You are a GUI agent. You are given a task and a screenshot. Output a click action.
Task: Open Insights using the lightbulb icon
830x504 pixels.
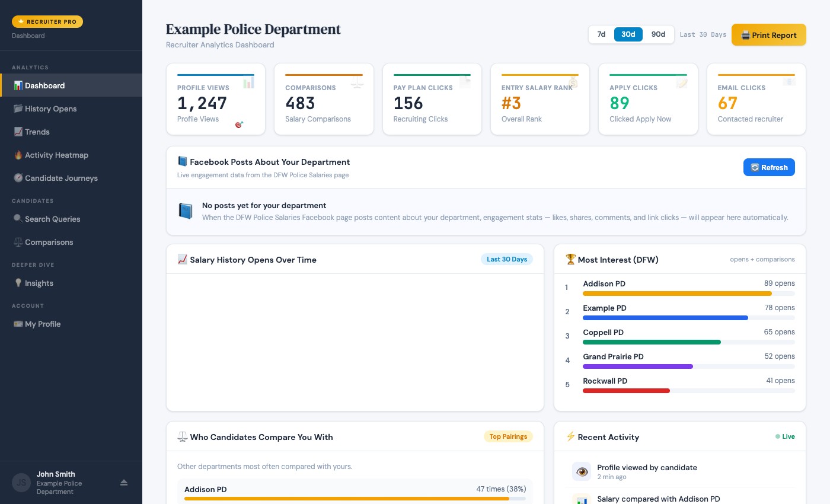(x=18, y=283)
